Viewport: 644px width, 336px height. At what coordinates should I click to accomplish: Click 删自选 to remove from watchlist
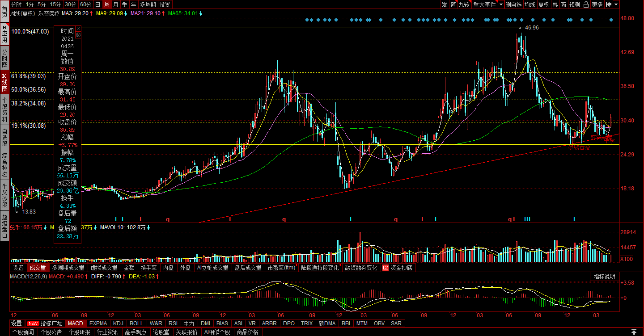[x=513, y=4]
